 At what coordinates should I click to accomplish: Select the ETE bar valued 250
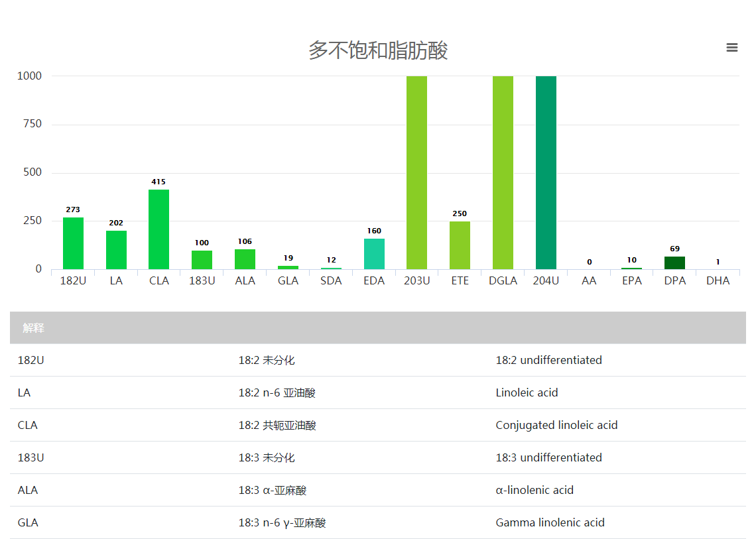pyautogui.click(x=460, y=245)
